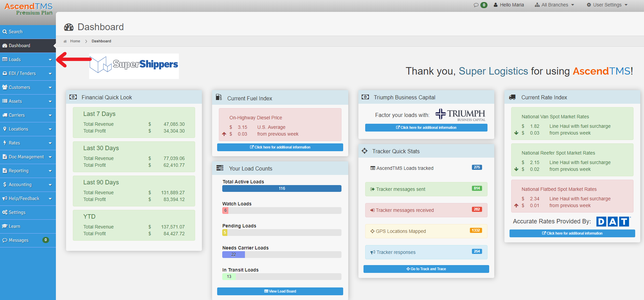
Task: Open the Search sidebar item
Action: 28,32
